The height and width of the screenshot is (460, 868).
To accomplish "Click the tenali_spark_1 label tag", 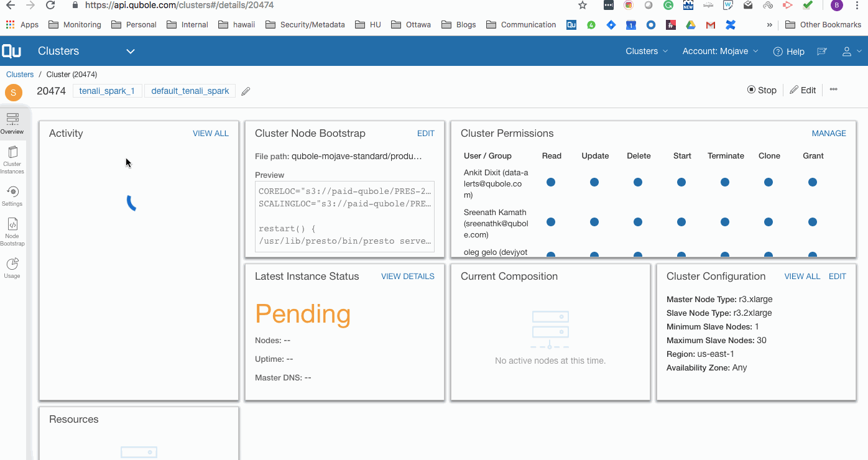I will coord(107,91).
